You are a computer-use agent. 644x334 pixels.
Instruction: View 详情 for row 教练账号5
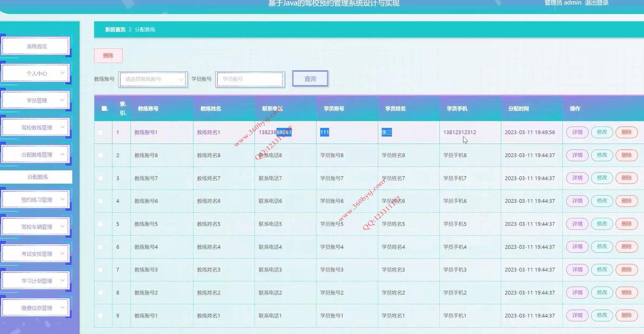[x=577, y=224]
